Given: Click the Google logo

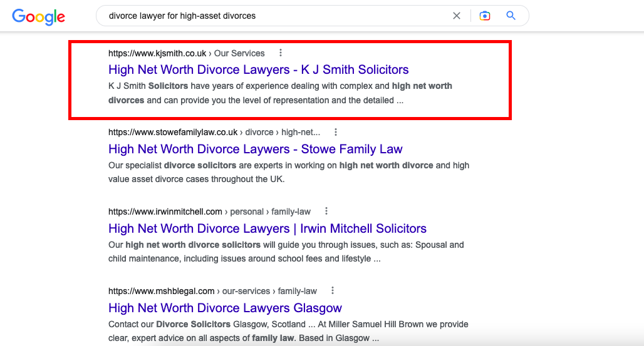Looking at the screenshot, I should point(39,17).
